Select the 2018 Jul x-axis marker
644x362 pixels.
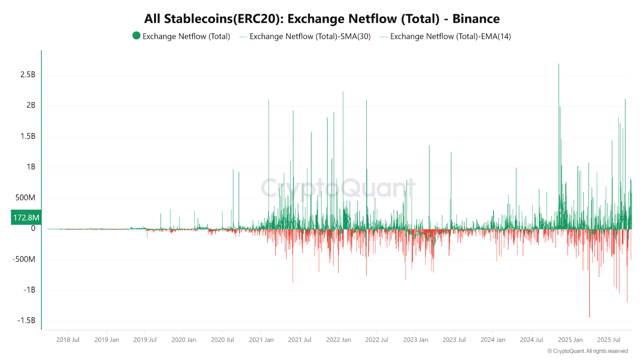(68, 340)
